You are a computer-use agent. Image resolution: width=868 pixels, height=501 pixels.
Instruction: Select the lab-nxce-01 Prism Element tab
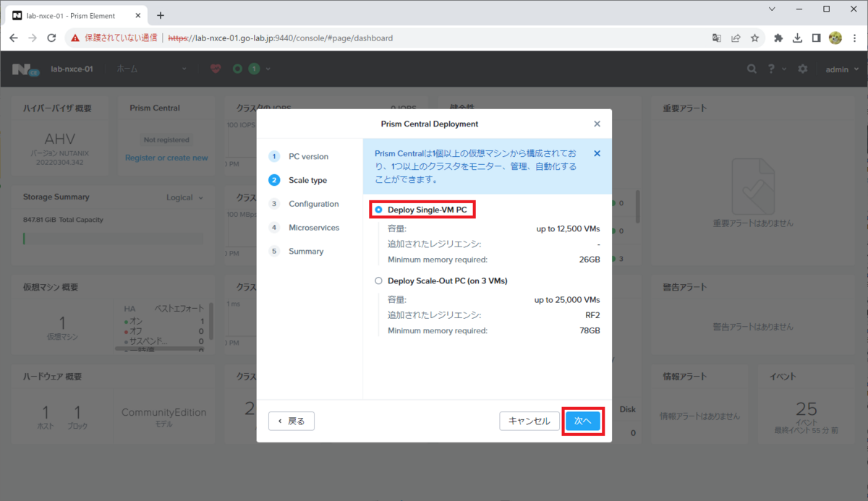(x=75, y=15)
